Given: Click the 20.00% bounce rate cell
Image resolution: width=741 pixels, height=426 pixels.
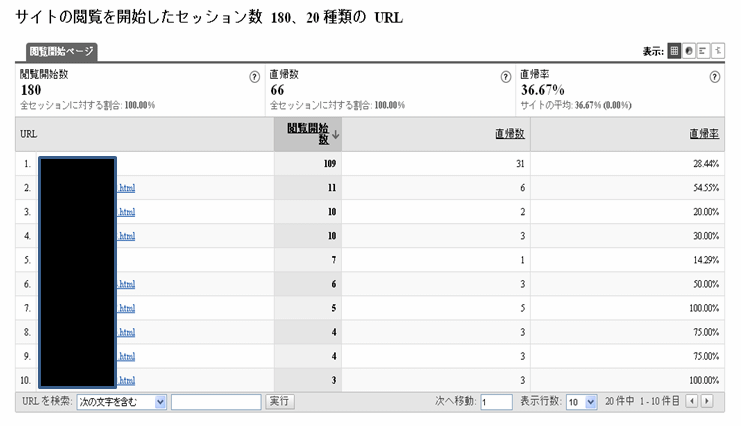Looking at the screenshot, I should pos(706,212).
